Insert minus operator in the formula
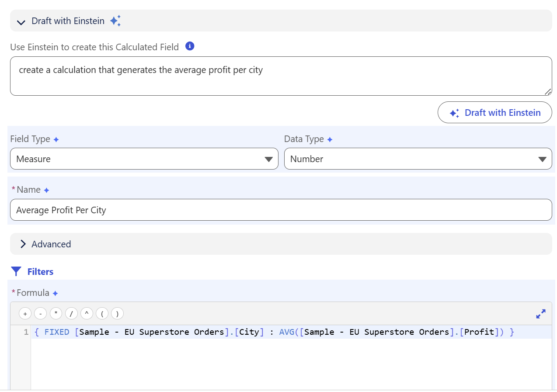 pyautogui.click(x=40, y=313)
